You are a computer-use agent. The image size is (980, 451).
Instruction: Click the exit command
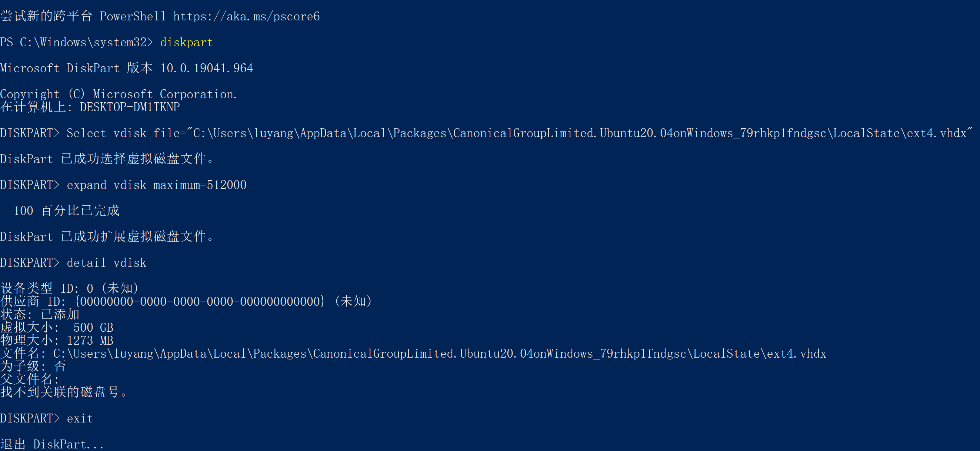80,418
